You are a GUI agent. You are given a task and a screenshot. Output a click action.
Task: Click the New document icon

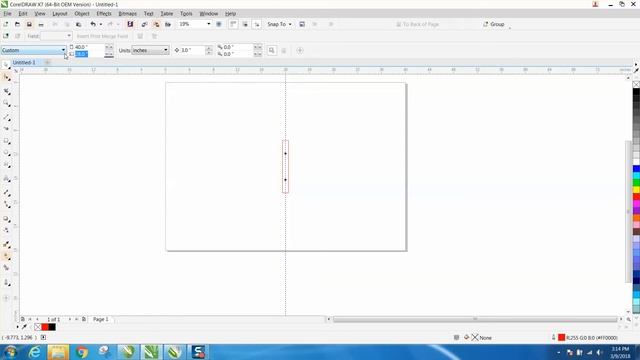(x=6, y=24)
